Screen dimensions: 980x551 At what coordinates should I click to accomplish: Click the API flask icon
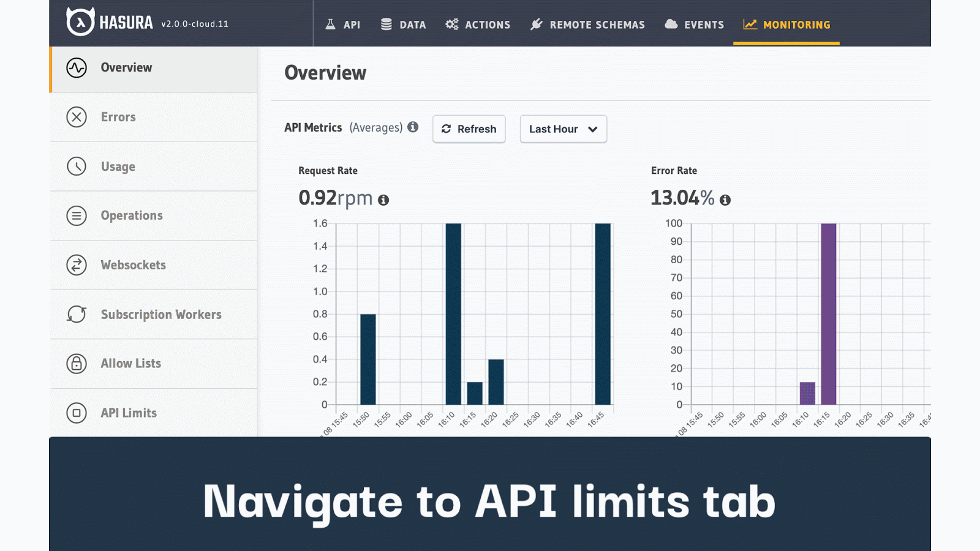tap(330, 24)
